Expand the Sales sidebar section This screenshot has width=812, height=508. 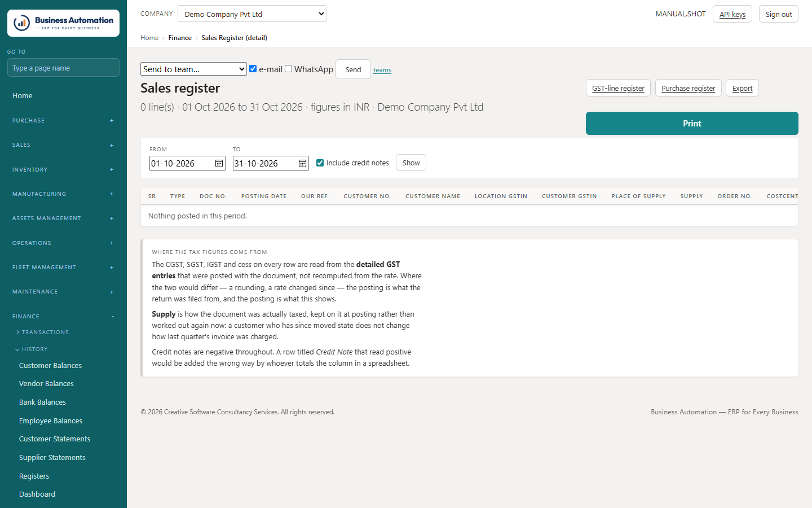tap(63, 145)
